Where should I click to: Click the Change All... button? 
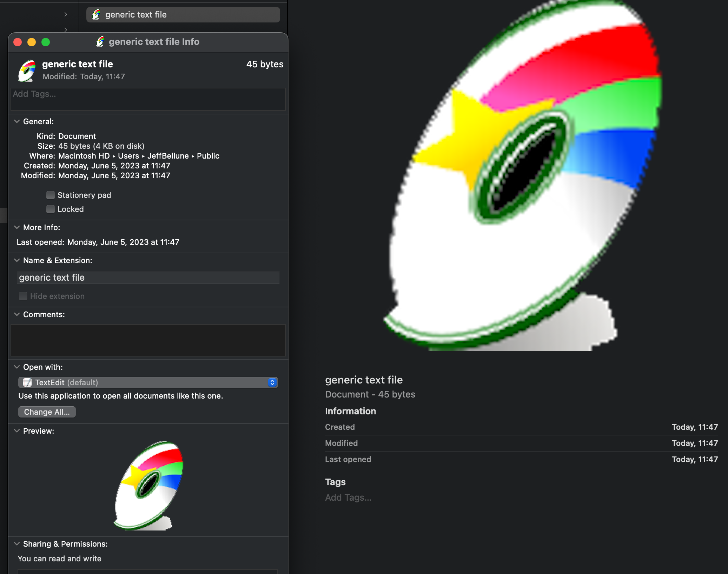(47, 412)
